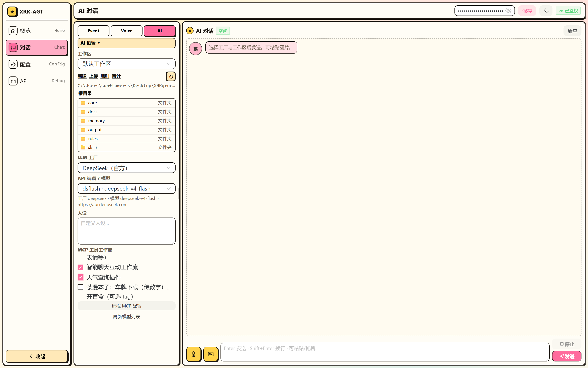The image size is (588, 368).
Task: Refresh the workspace file list icon
Action: click(x=170, y=76)
